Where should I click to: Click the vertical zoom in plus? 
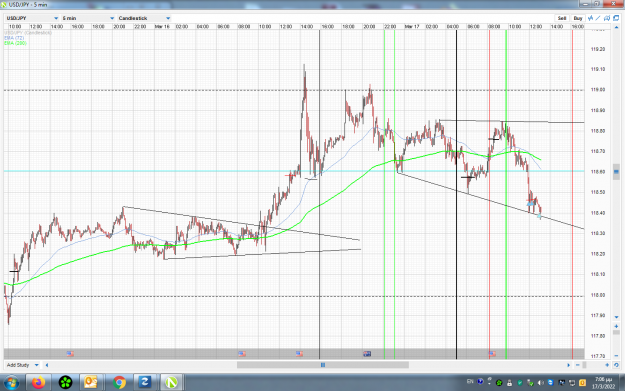point(616,326)
